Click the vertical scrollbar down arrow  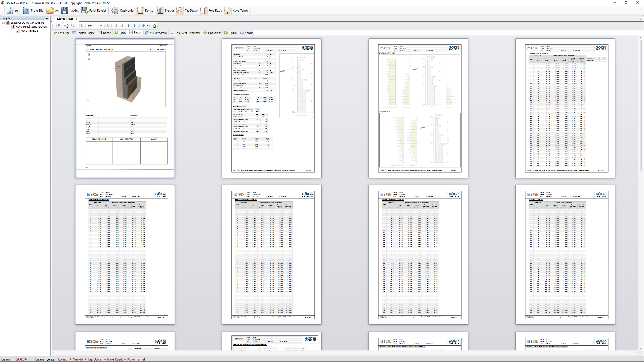640,348
